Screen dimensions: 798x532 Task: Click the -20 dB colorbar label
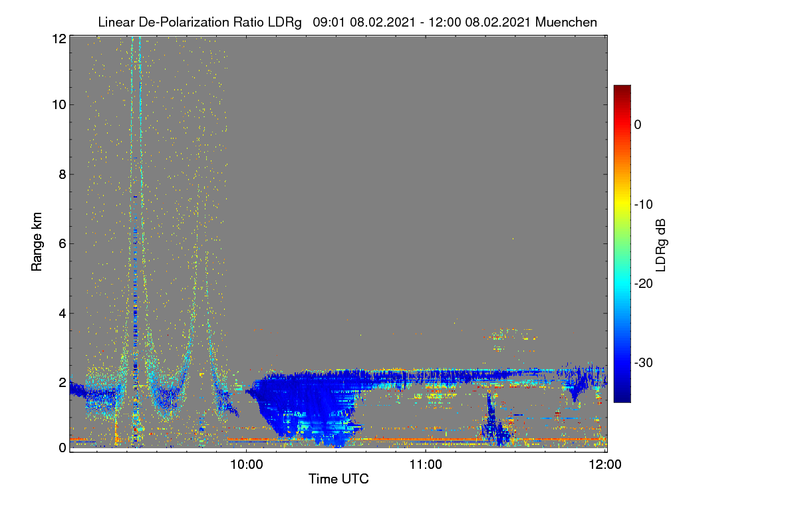point(644,283)
